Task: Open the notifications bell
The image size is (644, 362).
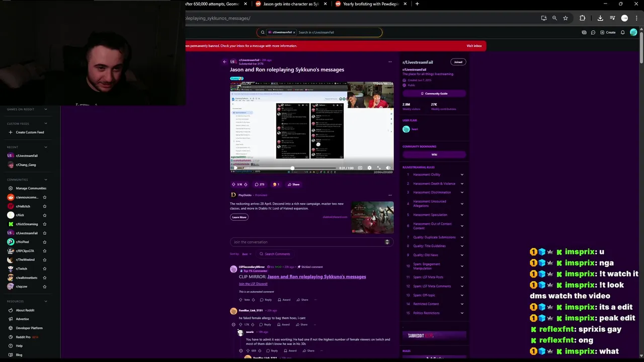Action: point(622,32)
